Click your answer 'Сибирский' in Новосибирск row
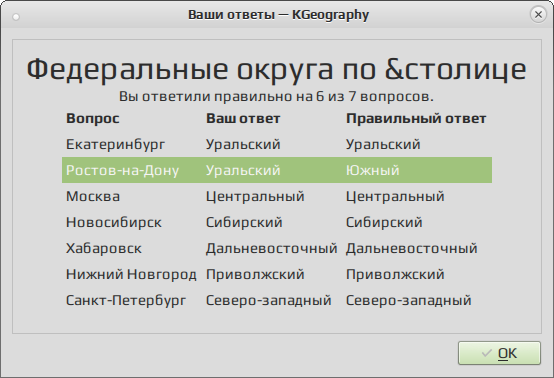Image resolution: width=554 pixels, height=378 pixels. (x=244, y=223)
